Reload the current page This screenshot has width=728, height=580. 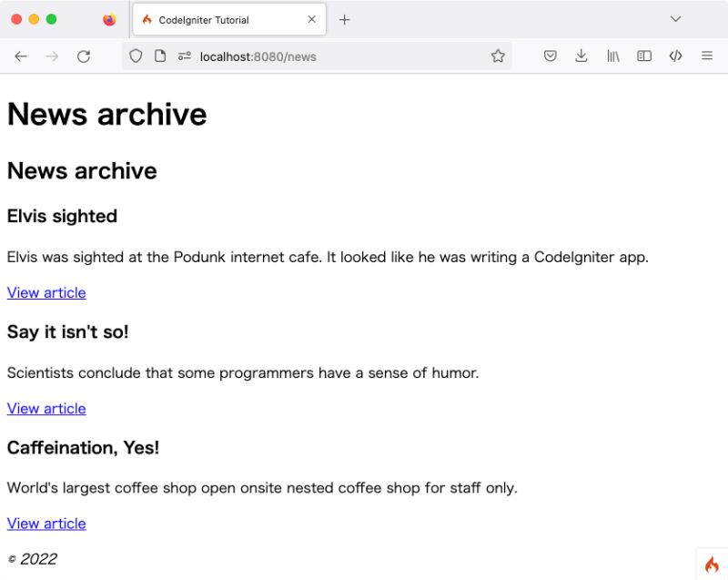coord(84,56)
